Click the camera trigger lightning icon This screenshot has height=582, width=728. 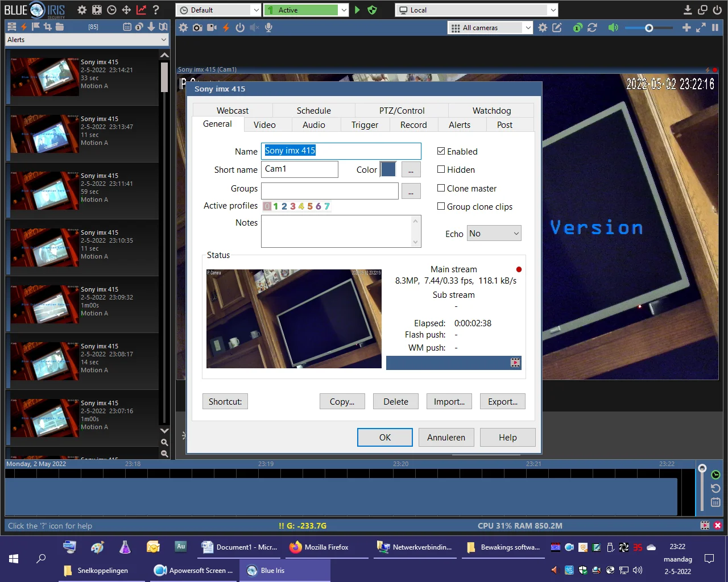pos(226,27)
